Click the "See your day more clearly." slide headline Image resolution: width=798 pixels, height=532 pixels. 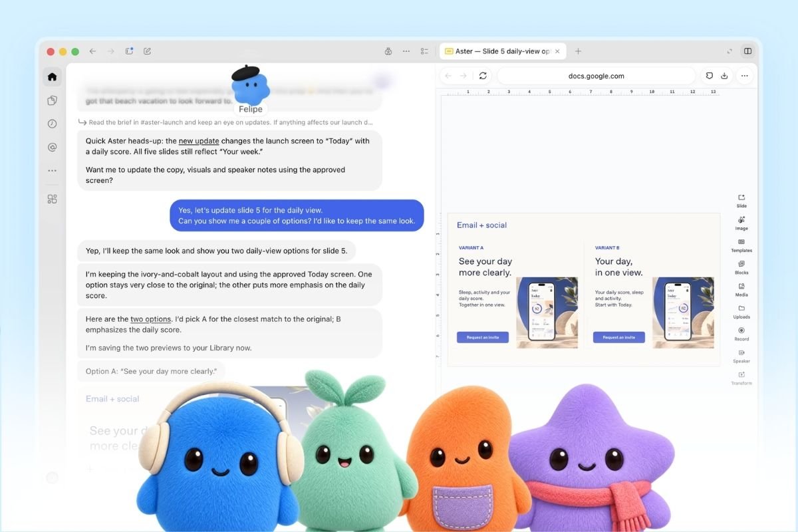(x=485, y=267)
